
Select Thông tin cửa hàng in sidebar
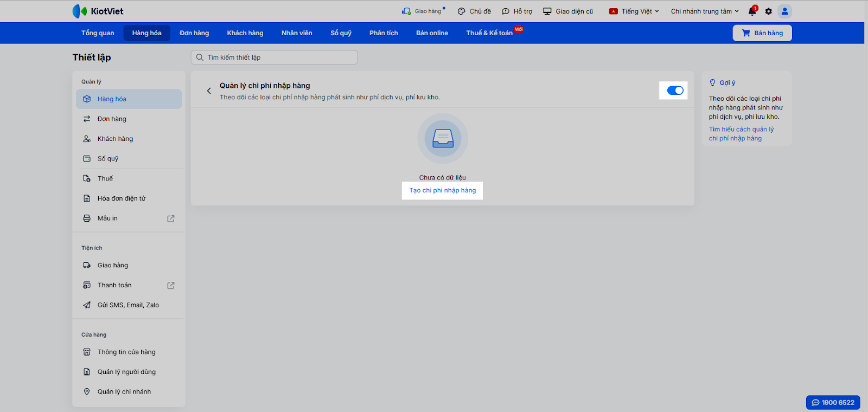pyautogui.click(x=129, y=352)
